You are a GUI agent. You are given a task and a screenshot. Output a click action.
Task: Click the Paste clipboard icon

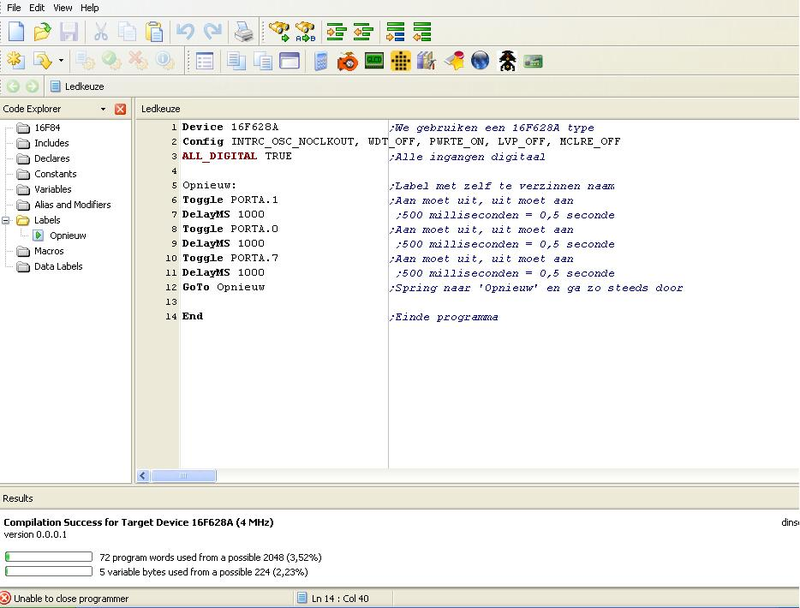(x=154, y=33)
